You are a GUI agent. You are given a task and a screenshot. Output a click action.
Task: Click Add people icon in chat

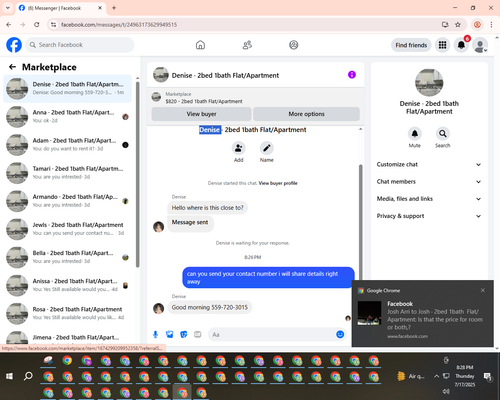[238, 148]
